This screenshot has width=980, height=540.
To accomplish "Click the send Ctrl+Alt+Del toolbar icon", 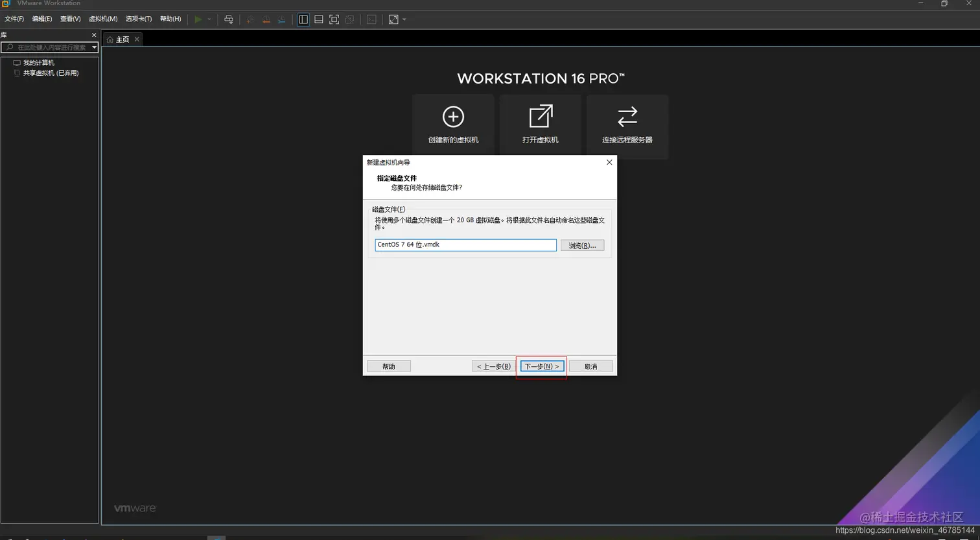I will (x=229, y=19).
